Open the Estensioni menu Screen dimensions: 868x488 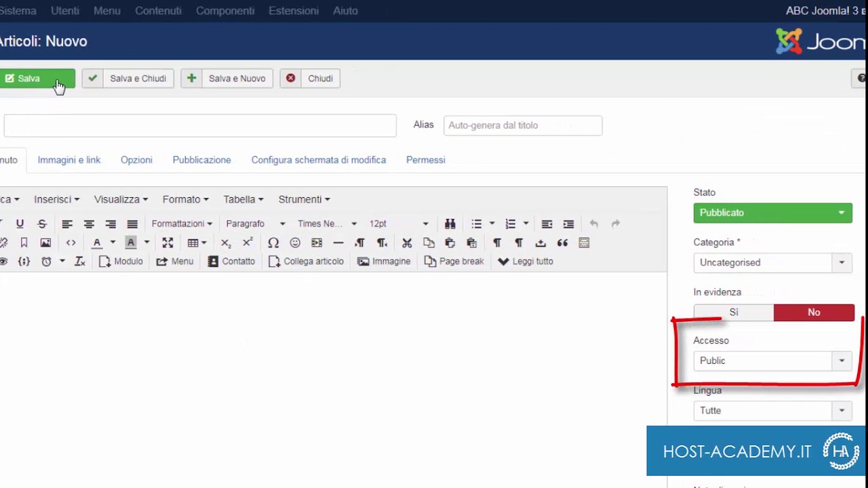pos(294,11)
